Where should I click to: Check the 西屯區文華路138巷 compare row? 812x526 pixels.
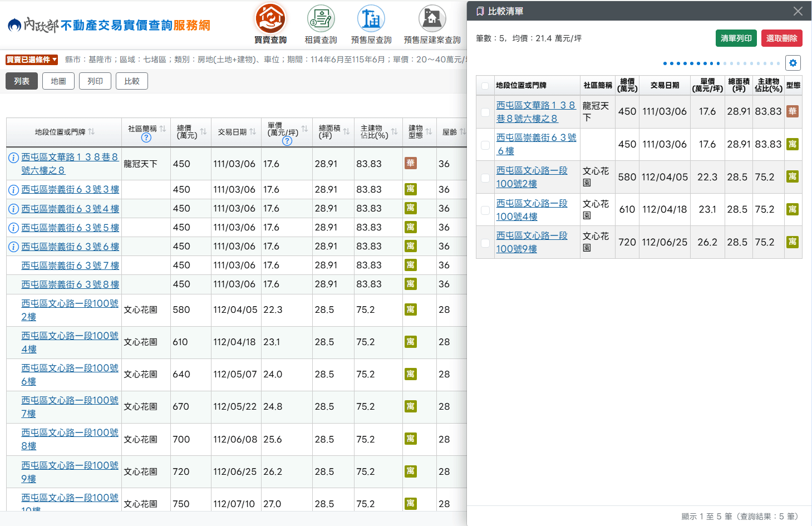point(485,112)
